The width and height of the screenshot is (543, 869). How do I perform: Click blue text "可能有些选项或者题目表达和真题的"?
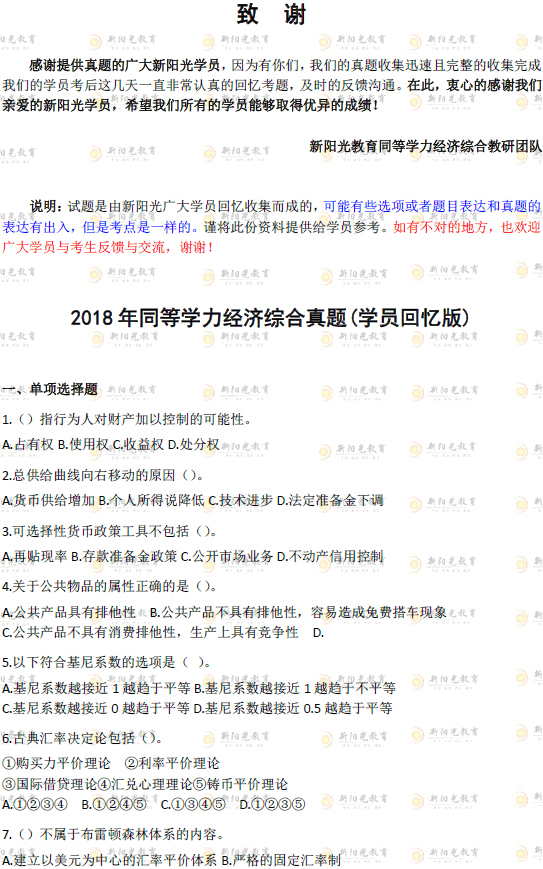click(432, 207)
